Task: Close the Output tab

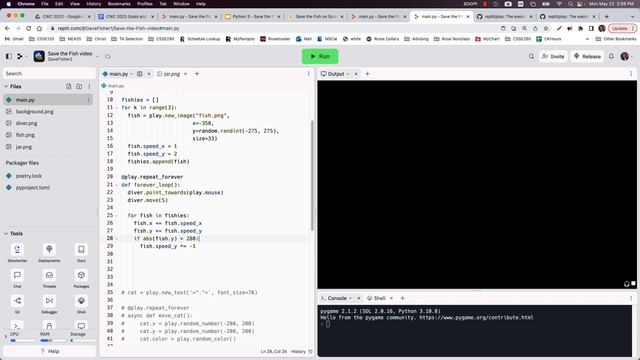Action: [x=356, y=74]
